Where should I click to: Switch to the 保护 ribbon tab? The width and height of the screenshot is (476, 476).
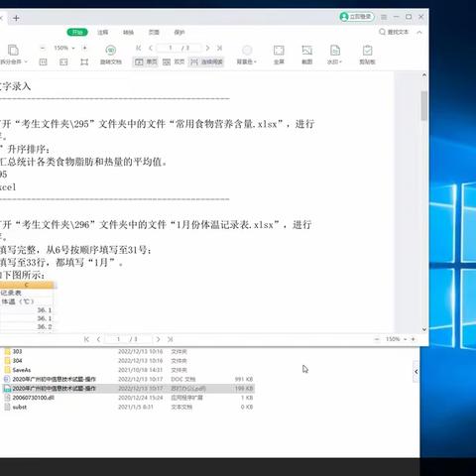(x=179, y=32)
